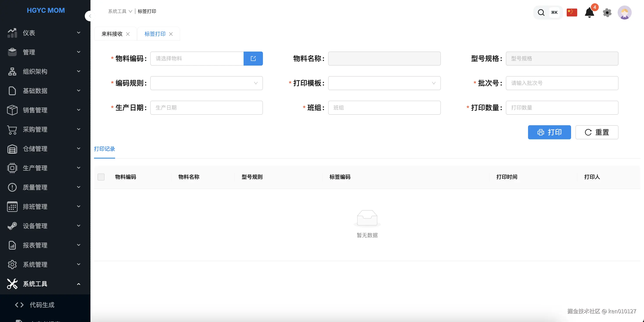Screen dimensions: 644x322
Task: Open the 编码规则 dropdown
Action: pos(206,83)
